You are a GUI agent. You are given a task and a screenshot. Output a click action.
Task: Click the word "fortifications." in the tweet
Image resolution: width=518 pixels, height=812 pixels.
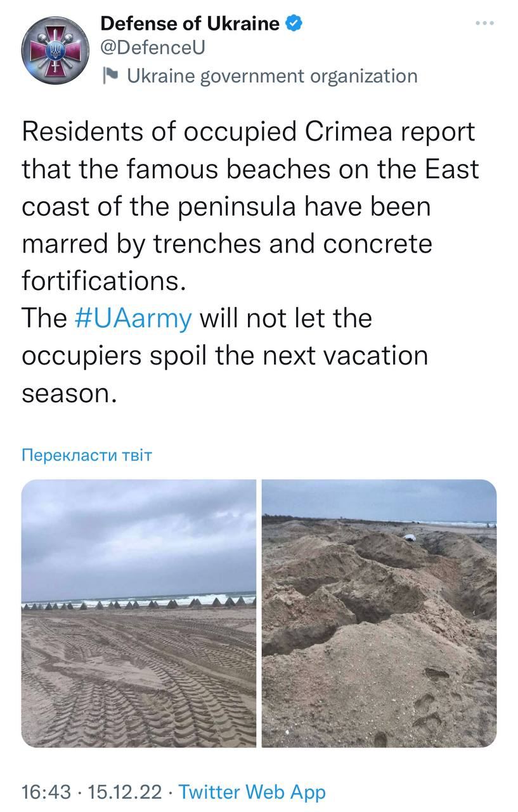point(104,280)
